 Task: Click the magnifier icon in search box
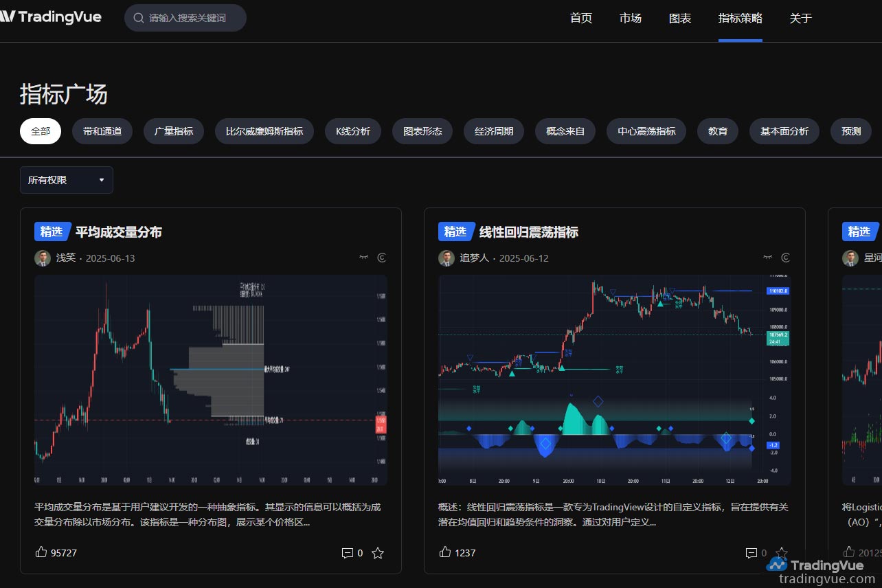tap(139, 18)
